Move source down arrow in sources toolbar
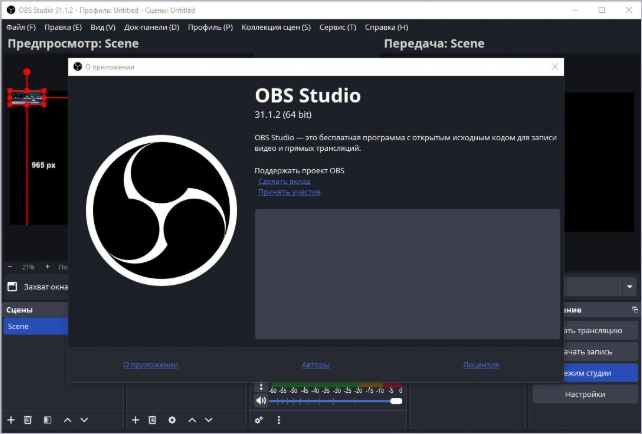The width and height of the screenshot is (642, 434). (208, 420)
